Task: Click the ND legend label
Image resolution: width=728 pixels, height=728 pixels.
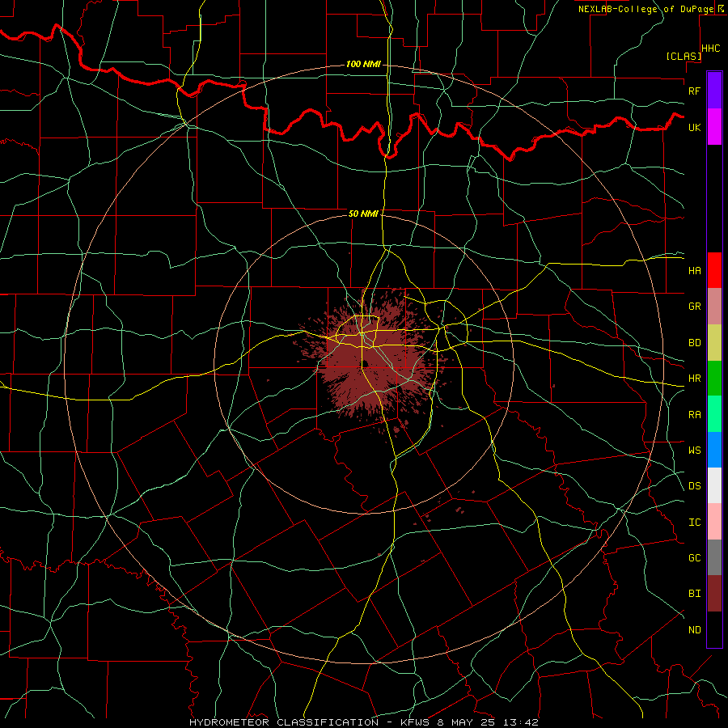Action: click(694, 630)
